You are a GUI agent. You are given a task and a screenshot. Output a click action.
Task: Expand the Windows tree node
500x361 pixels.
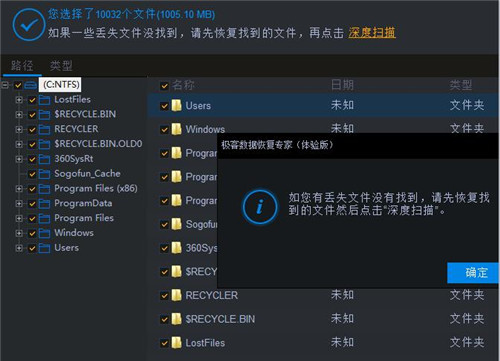pyautogui.click(x=19, y=233)
